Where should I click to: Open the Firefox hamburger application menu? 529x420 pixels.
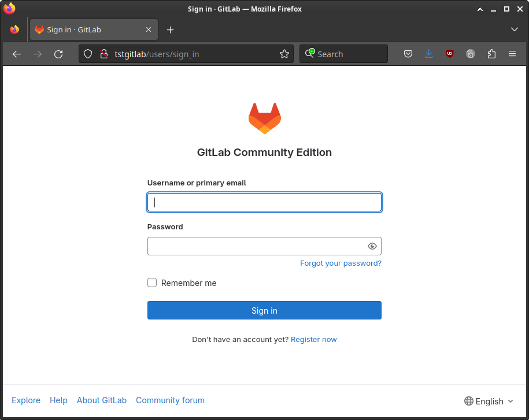pyautogui.click(x=512, y=54)
